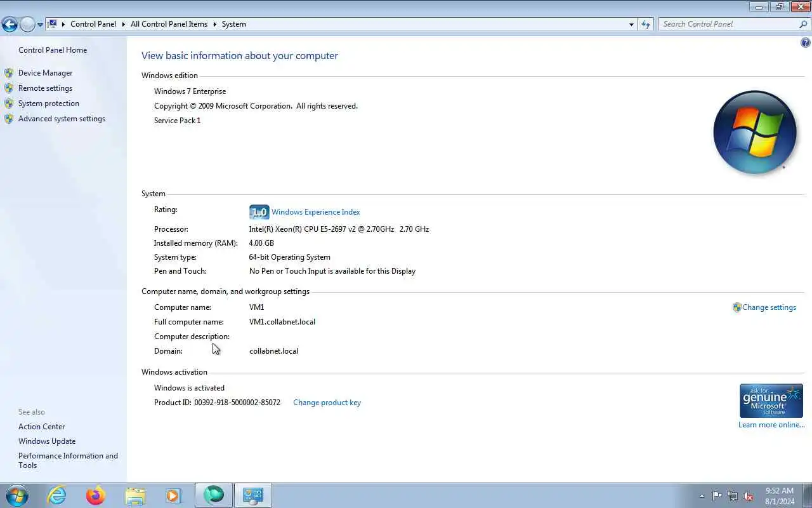Open Windows Update under See also
Screen dimensions: 812x508
point(47,441)
